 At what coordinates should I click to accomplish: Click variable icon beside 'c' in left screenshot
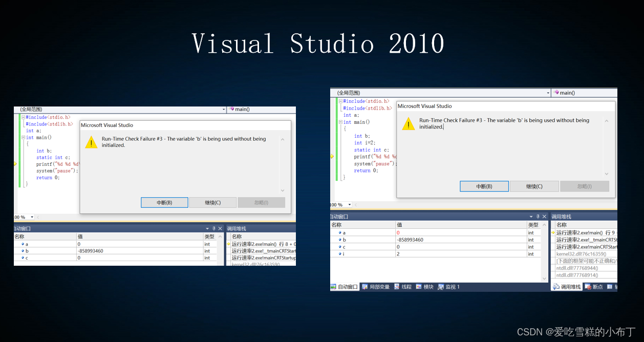(23, 258)
